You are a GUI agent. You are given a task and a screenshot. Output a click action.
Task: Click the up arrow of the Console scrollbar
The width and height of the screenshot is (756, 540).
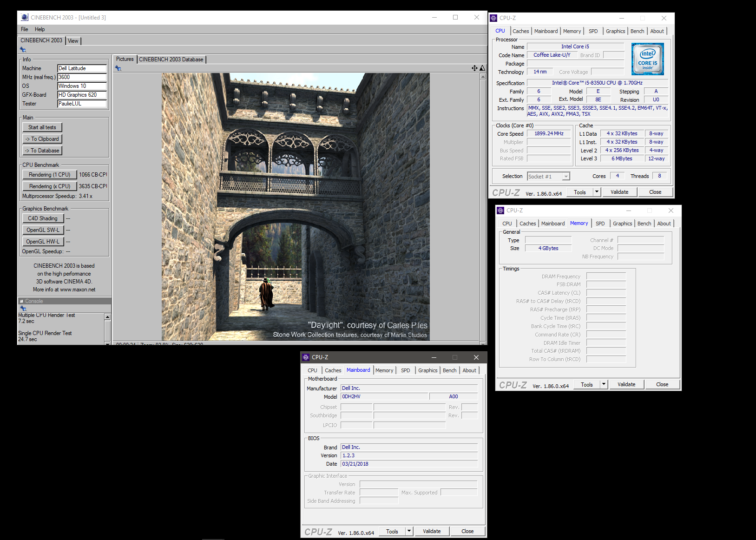(107, 316)
